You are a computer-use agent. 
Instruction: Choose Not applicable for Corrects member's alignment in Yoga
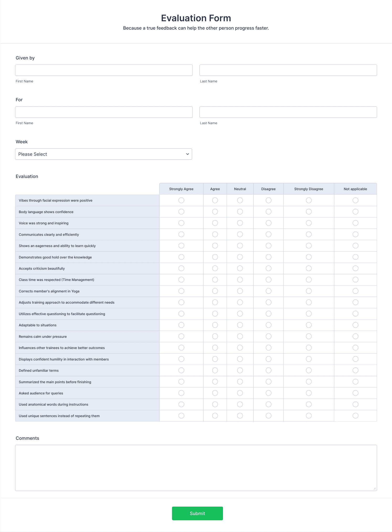pyautogui.click(x=355, y=291)
